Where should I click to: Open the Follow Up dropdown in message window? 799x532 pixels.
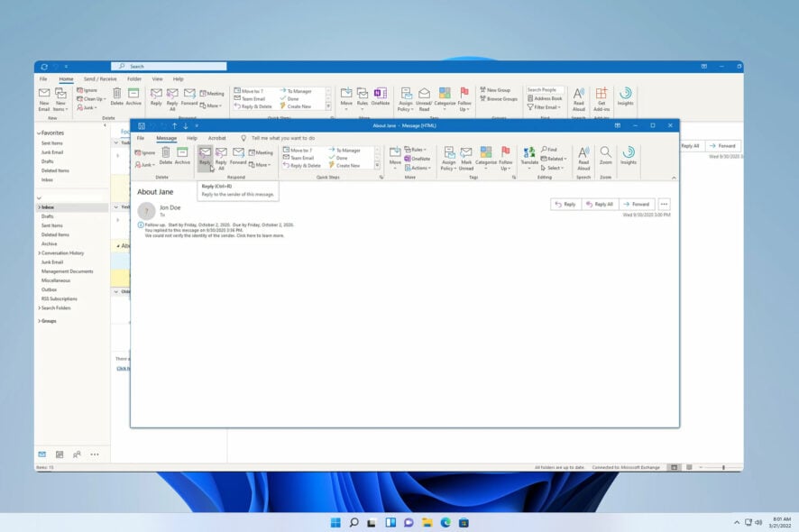click(506, 158)
